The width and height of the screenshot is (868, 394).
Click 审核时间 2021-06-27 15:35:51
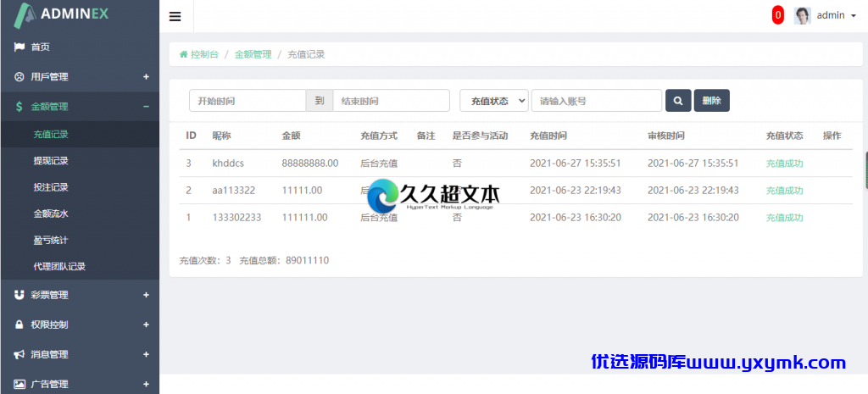point(693,164)
